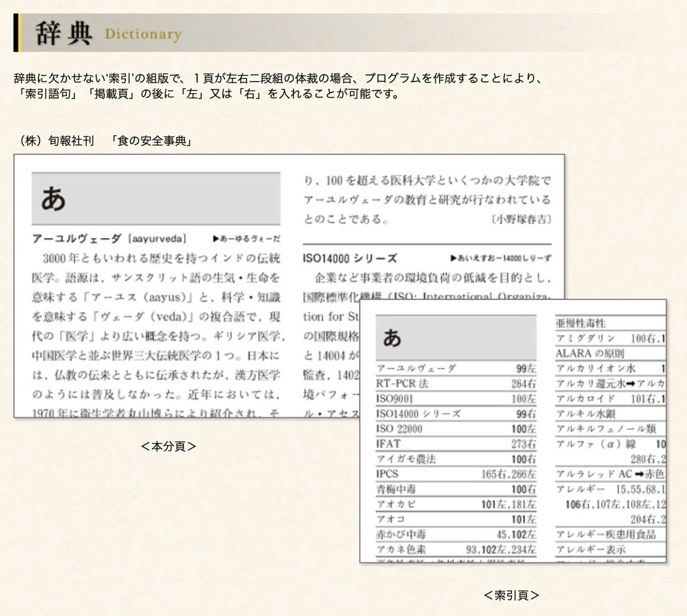Click the ＜索引頁＞ caption
Viewport: 687px width, 616px height.
click(511, 595)
